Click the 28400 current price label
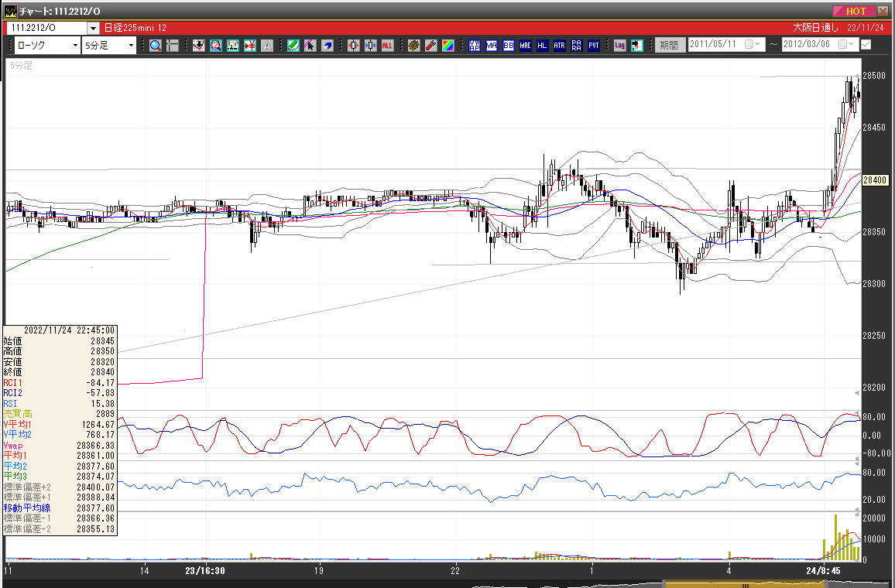Viewport: 895px width, 588px height. [874, 180]
